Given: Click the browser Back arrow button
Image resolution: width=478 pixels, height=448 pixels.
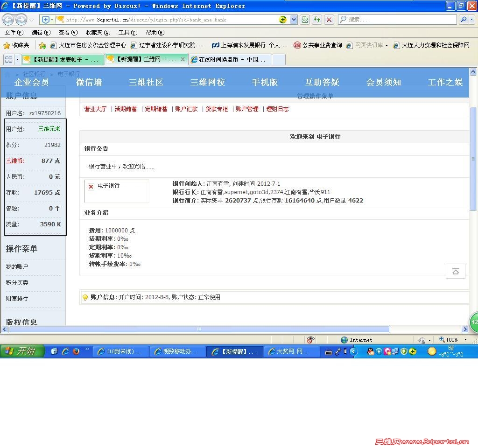Looking at the screenshot, I should point(8,20).
